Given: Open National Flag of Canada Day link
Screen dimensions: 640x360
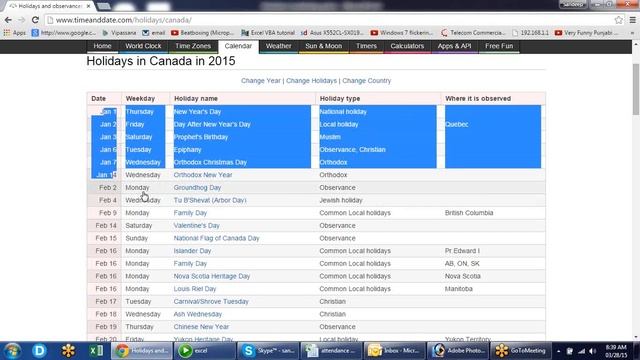Looking at the screenshot, I should [216, 238].
